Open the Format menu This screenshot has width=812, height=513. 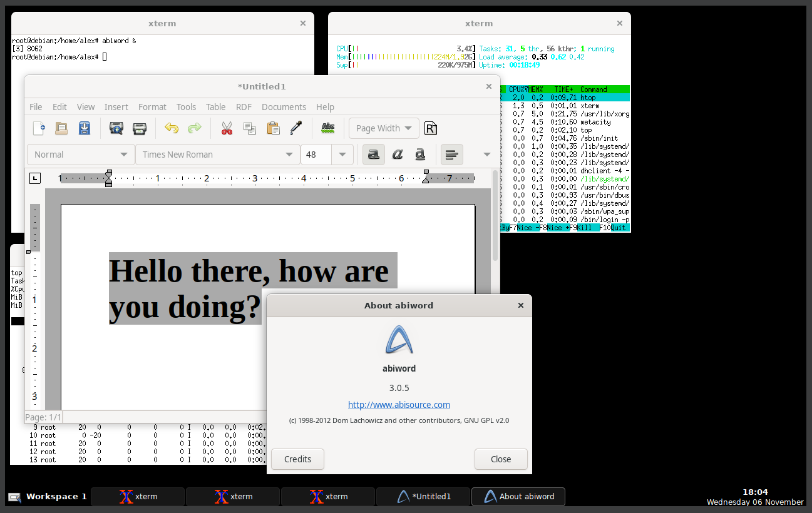pos(152,107)
